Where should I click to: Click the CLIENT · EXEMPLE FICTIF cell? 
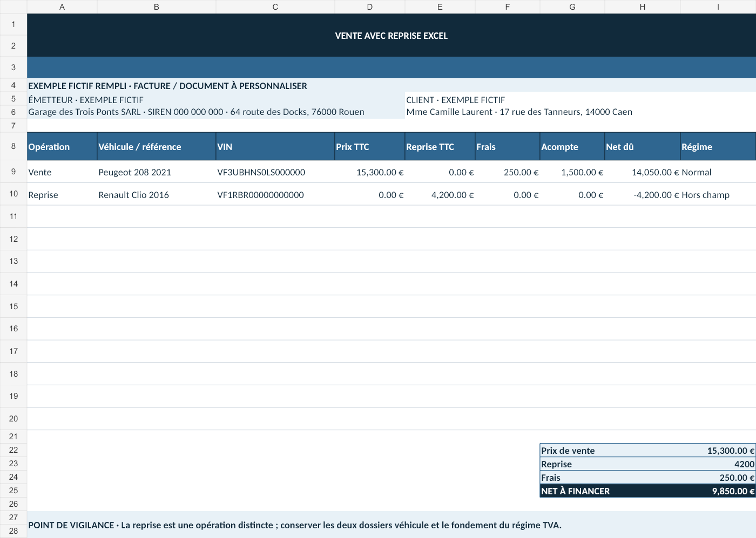(x=580, y=100)
